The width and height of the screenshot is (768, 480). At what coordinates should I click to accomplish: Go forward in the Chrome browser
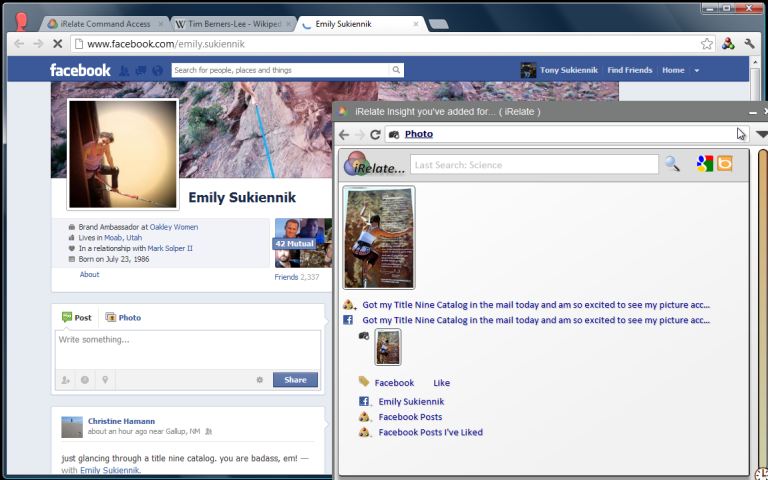pos(38,44)
